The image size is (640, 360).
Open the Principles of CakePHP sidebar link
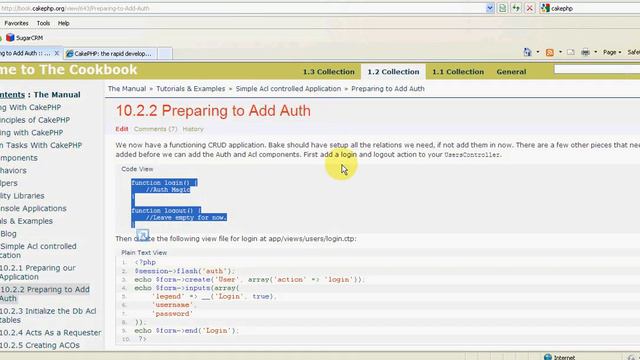(35, 120)
